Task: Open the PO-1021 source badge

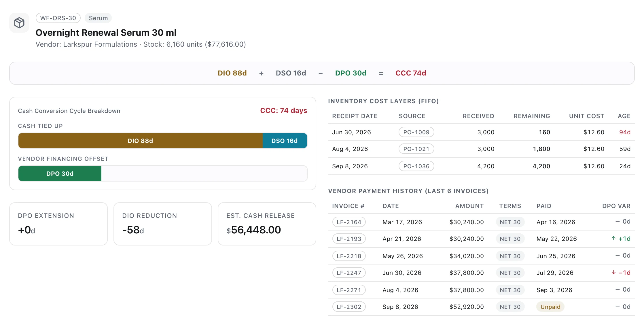Action: (x=416, y=149)
